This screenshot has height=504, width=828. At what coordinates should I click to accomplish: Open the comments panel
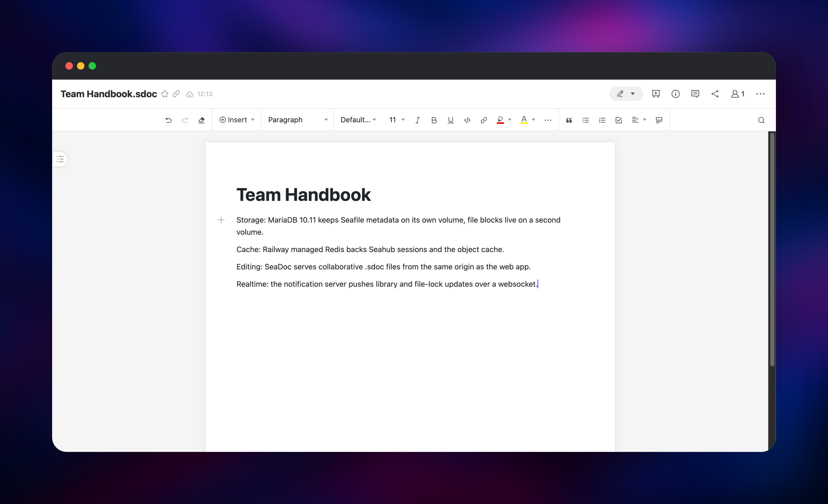click(695, 94)
